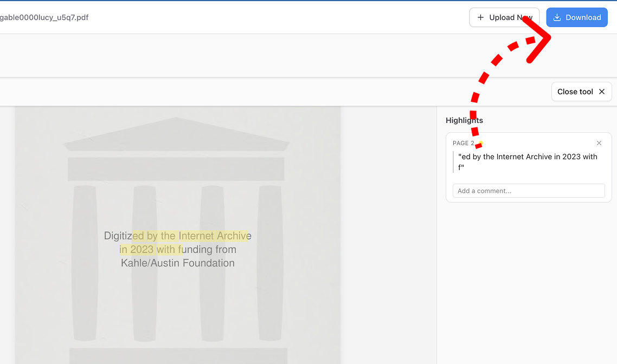Open the Download menu
This screenshot has height=364, width=617.
tap(577, 17)
